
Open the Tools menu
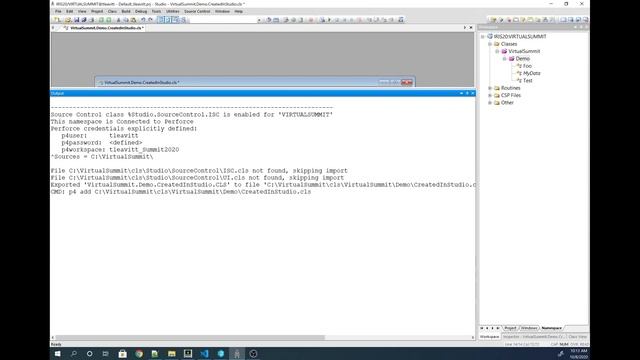156,11
